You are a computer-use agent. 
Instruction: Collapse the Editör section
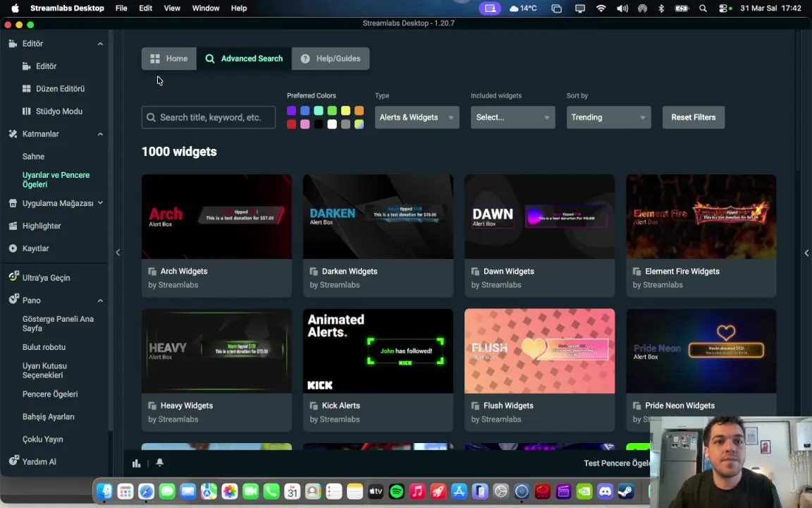101,44
